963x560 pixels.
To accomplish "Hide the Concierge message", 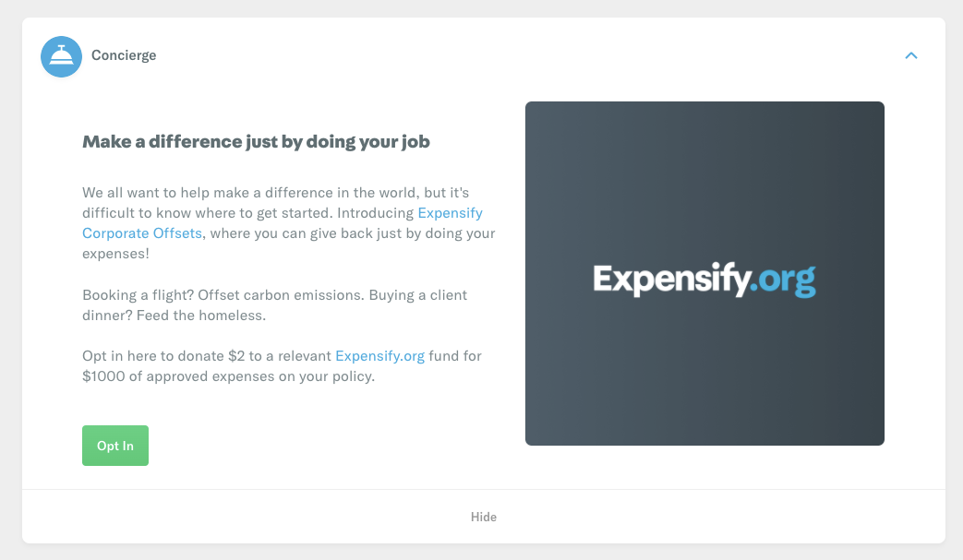I will pos(483,517).
